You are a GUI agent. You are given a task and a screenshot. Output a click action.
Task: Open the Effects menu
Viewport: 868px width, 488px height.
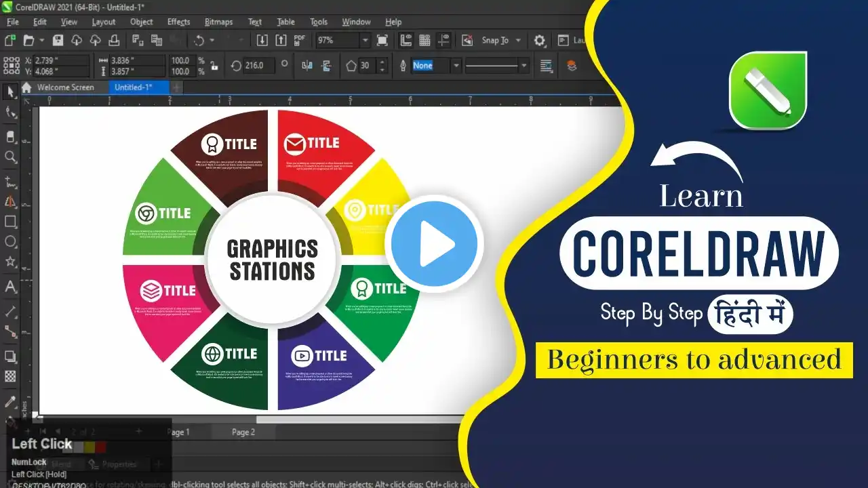tap(178, 22)
